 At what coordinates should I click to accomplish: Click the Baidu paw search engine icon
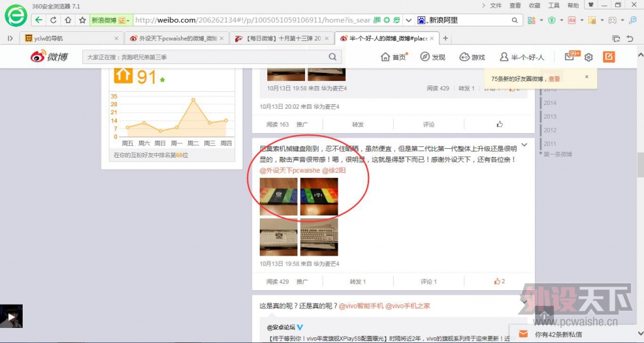coord(422,20)
